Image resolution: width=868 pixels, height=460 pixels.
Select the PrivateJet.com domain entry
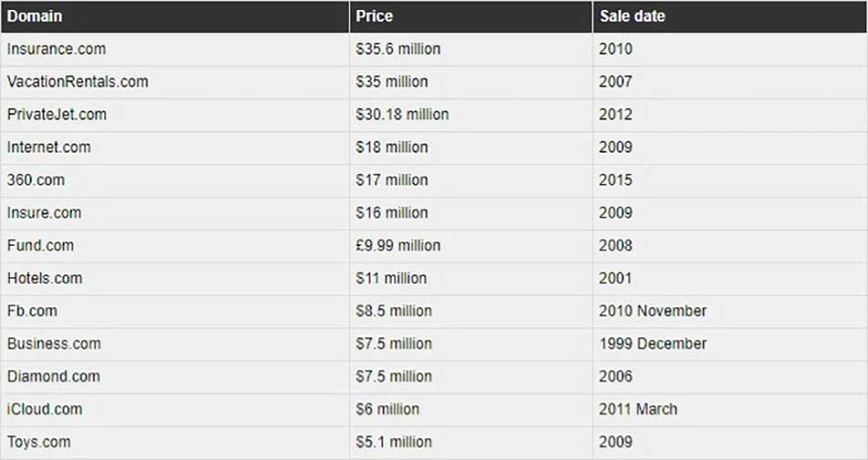click(57, 115)
